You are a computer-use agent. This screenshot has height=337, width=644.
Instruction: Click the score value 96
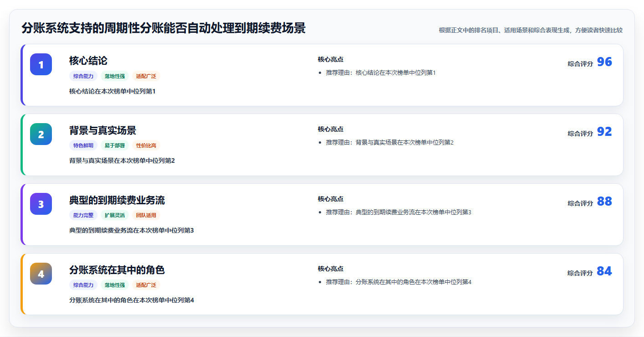click(604, 62)
